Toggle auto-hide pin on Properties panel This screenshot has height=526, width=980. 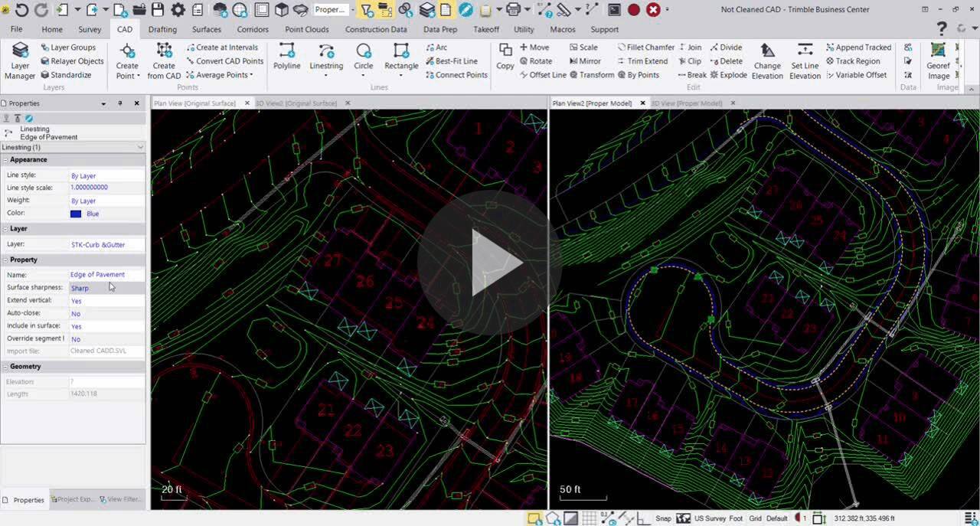120,103
